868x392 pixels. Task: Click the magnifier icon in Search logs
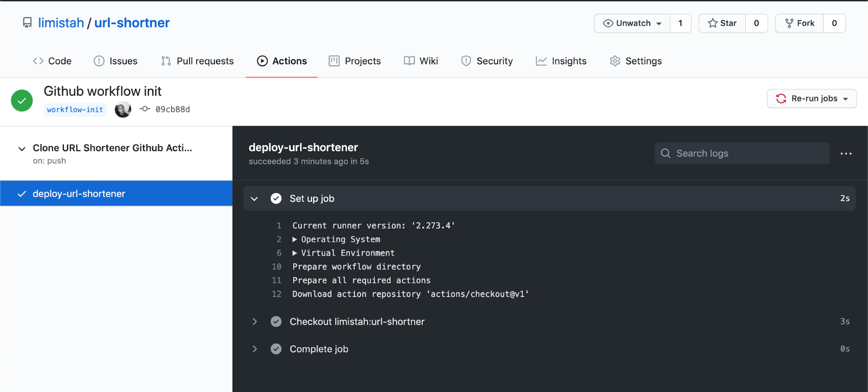click(666, 153)
